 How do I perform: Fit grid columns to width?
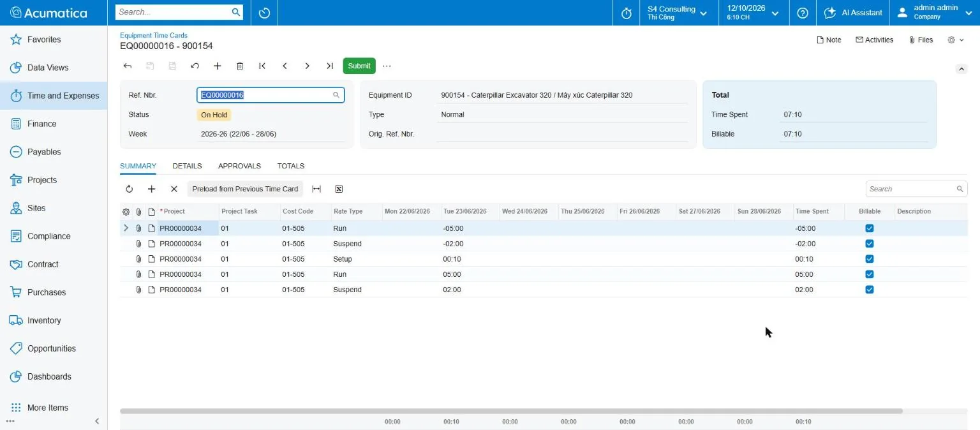tap(316, 189)
